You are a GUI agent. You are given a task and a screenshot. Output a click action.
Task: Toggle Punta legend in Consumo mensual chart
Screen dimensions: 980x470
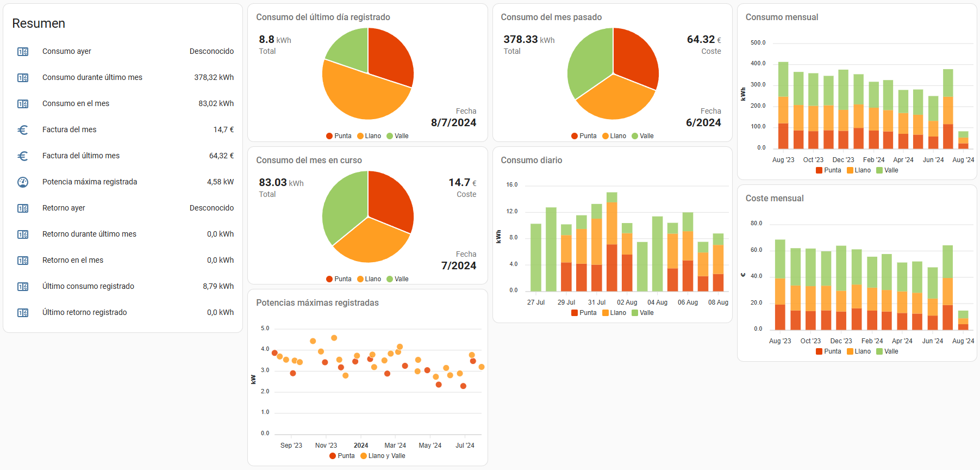(x=828, y=170)
